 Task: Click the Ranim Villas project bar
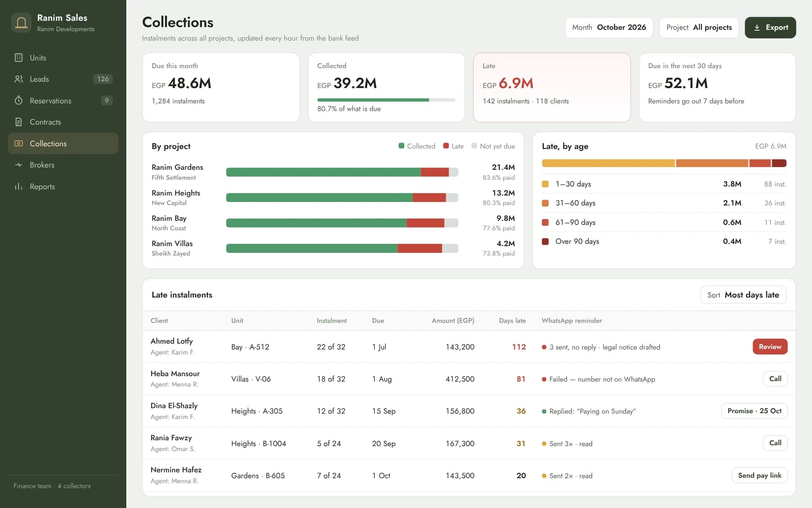click(x=342, y=248)
